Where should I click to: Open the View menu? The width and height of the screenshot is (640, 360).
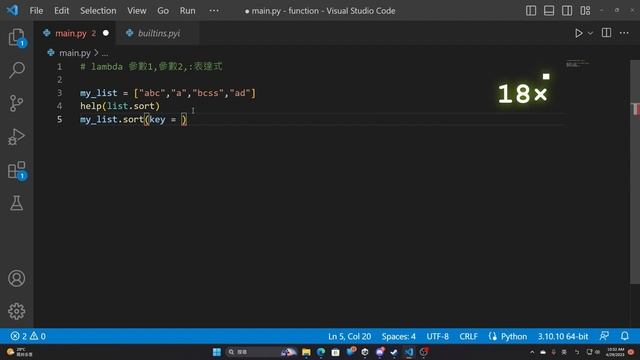point(137,11)
